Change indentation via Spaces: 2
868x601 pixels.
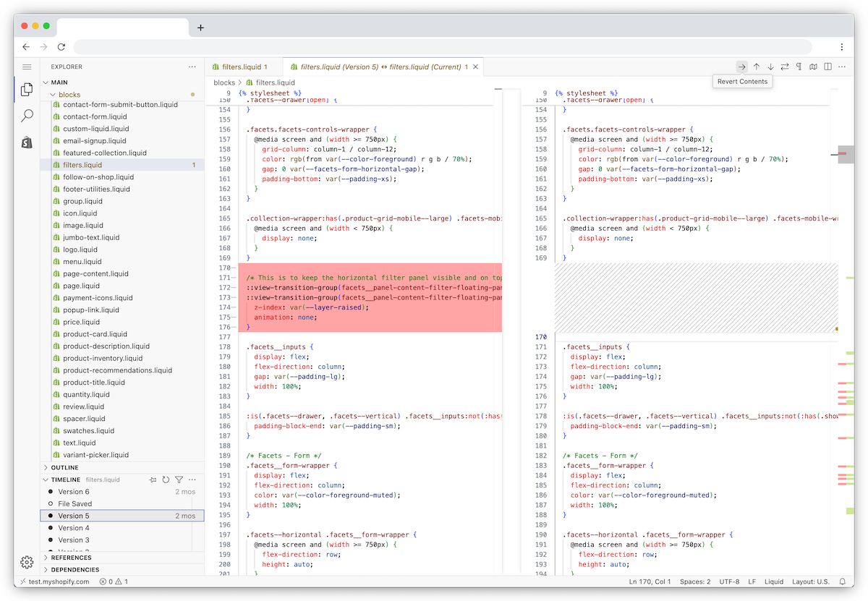(x=695, y=581)
